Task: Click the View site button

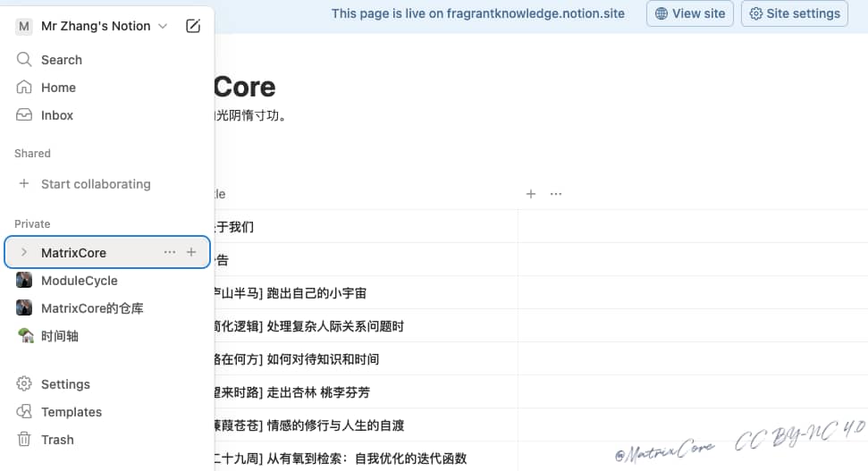Action: coord(690,13)
